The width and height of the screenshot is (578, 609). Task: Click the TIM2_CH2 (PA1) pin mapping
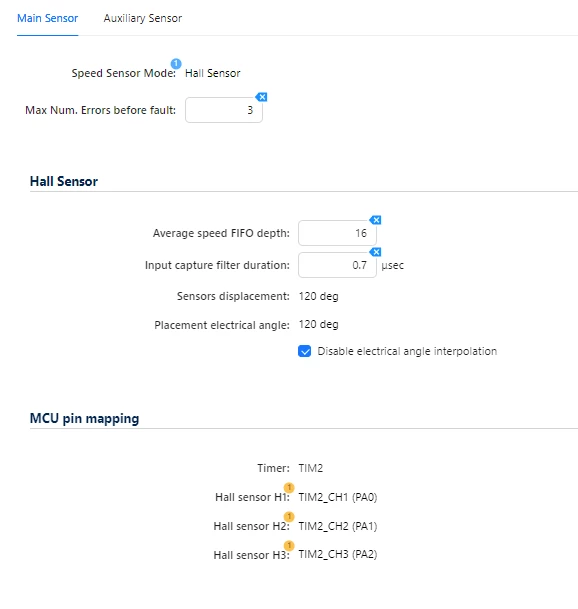pos(338,526)
